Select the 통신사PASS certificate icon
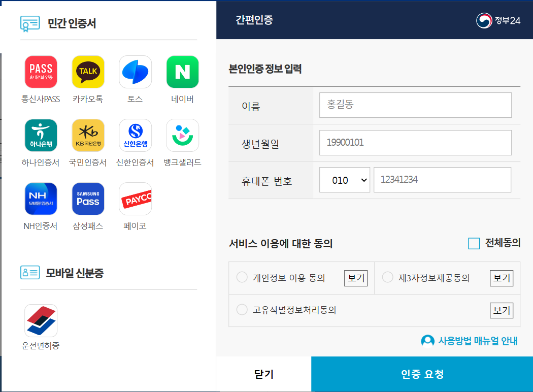Image resolution: width=533 pixels, height=392 pixels. coord(41,72)
